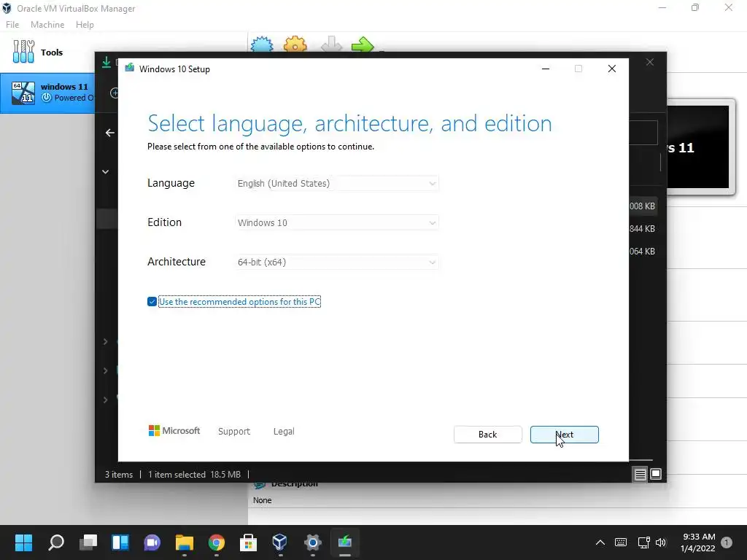747x560 pixels.
Task: Expand the third collapsed explorer sidebar item
Action: tap(105, 400)
